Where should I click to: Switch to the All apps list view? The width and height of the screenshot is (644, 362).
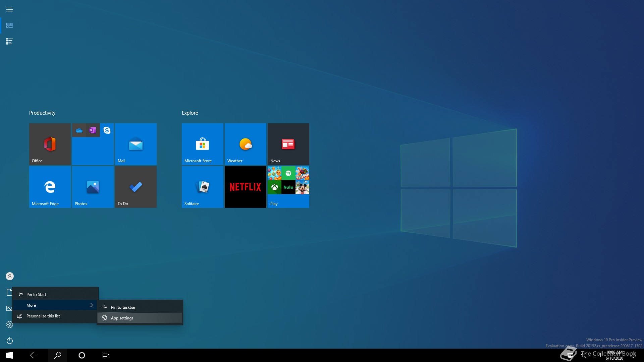click(x=10, y=42)
